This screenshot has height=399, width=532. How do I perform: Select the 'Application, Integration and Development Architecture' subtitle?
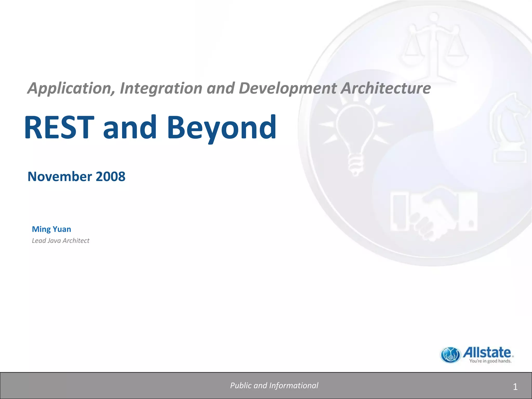click(229, 88)
